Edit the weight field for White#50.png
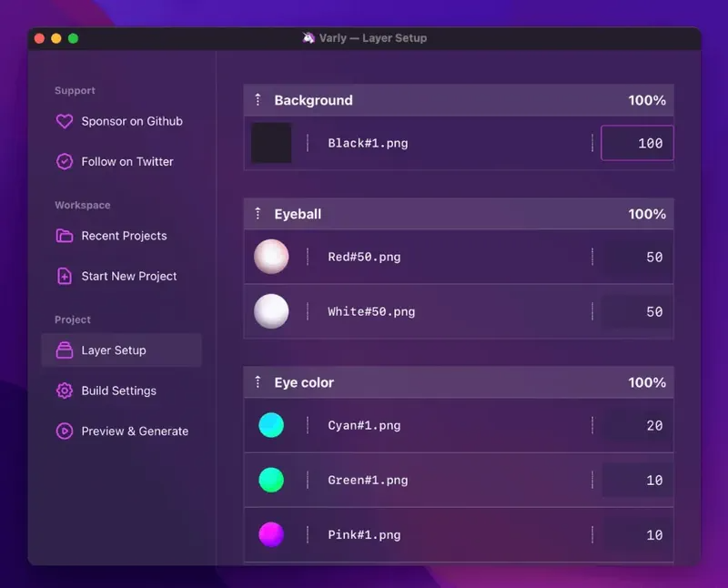The width and height of the screenshot is (728, 588). pos(637,311)
